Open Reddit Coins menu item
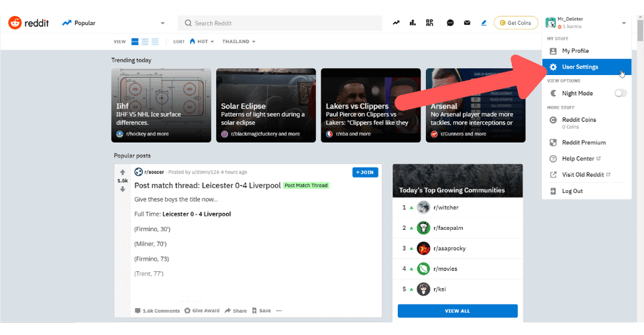The width and height of the screenshot is (644, 335). tap(586, 123)
